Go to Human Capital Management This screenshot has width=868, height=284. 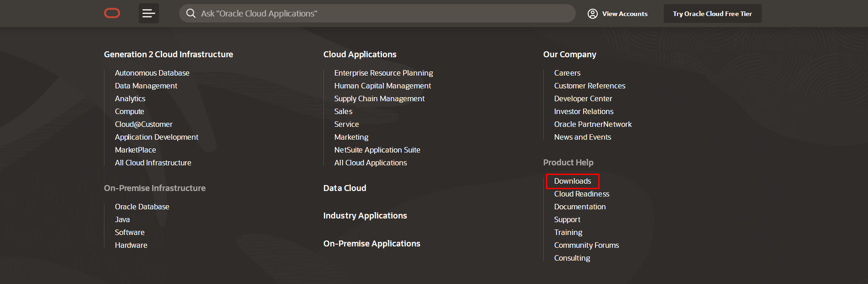(x=383, y=86)
